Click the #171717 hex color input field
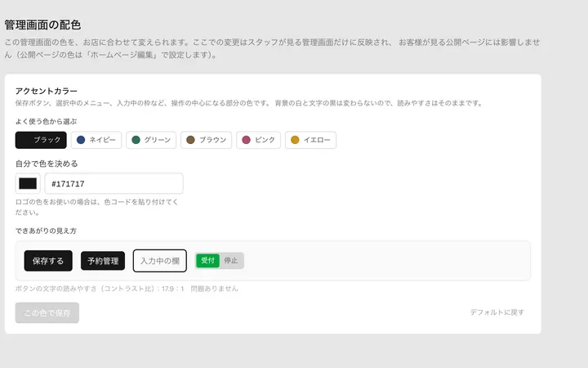 click(114, 184)
